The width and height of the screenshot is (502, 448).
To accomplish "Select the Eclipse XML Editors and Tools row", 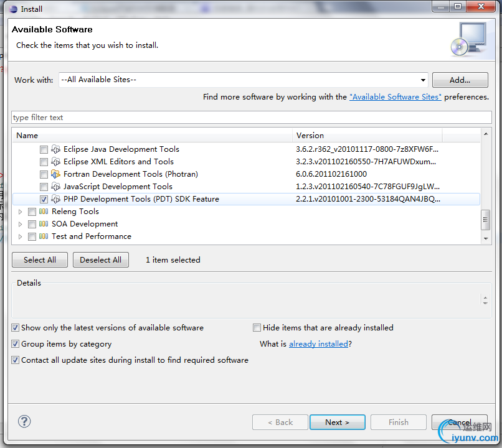I will (x=246, y=162).
